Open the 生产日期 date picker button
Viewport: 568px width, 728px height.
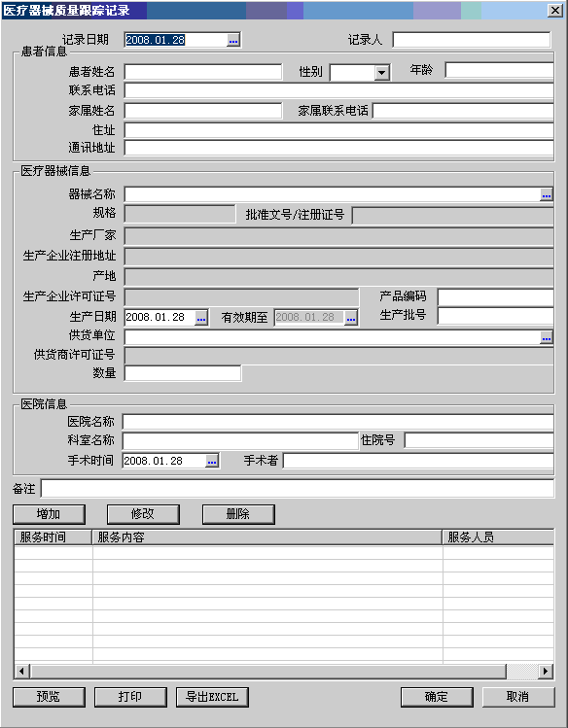[x=201, y=318]
